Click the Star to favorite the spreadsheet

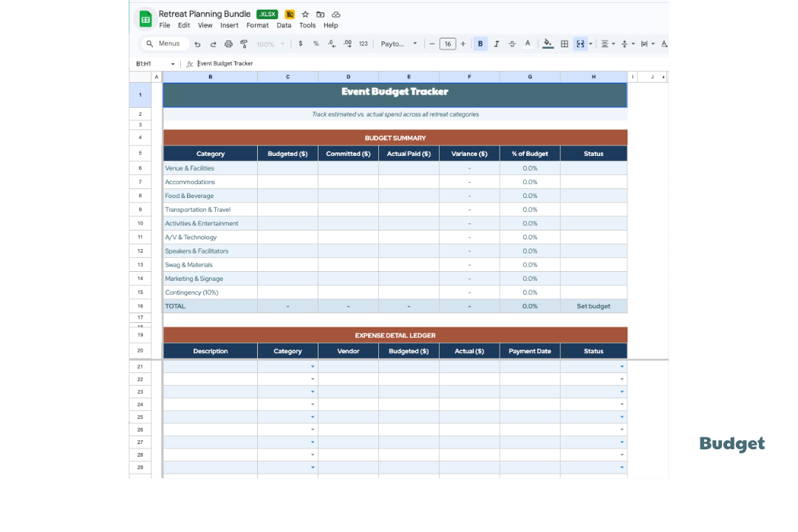pos(305,14)
